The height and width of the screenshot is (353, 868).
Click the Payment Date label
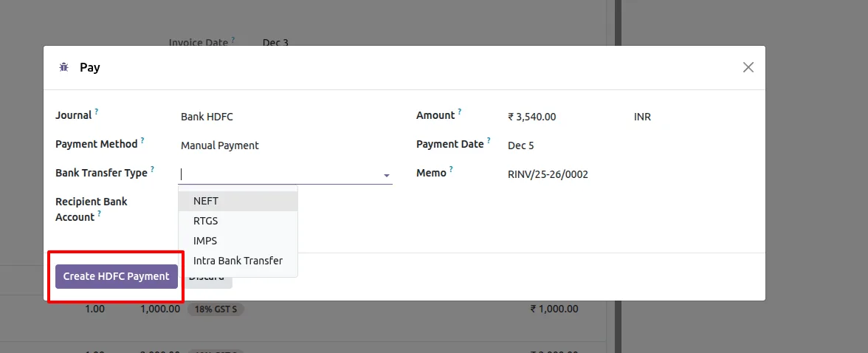tap(450, 144)
